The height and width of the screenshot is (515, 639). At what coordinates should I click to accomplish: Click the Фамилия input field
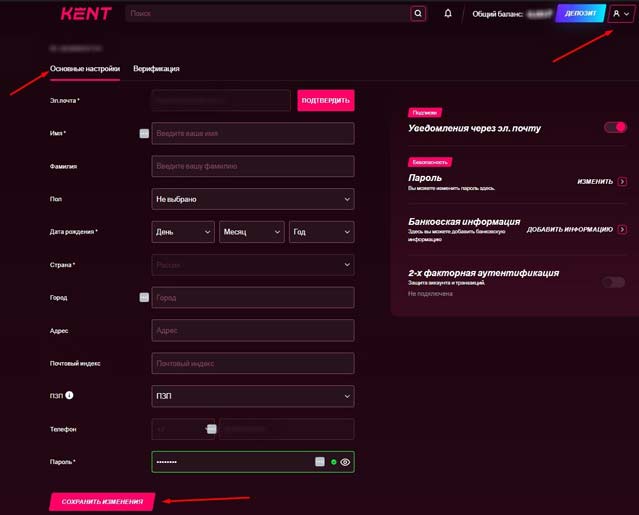253,166
